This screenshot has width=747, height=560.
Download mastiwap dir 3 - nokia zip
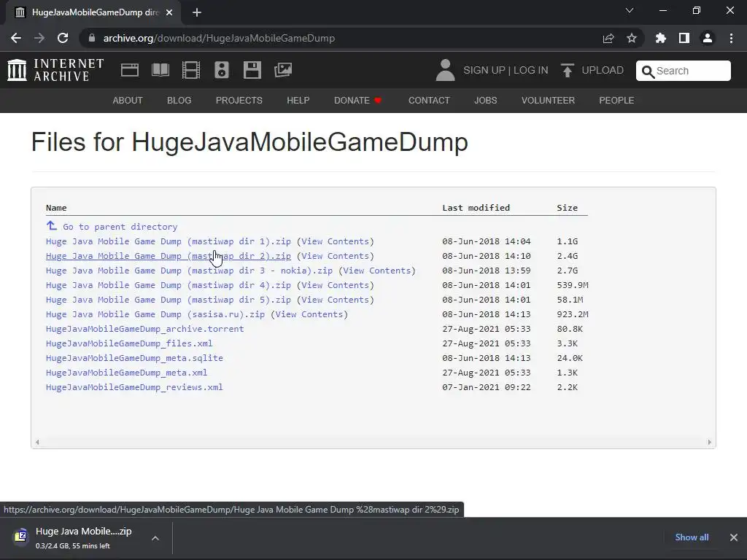tap(189, 271)
